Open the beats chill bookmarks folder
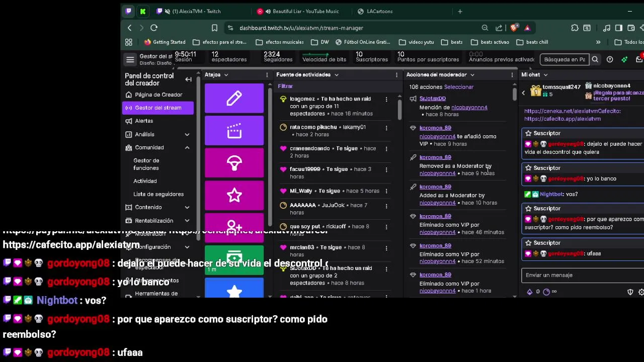 pos(532,42)
